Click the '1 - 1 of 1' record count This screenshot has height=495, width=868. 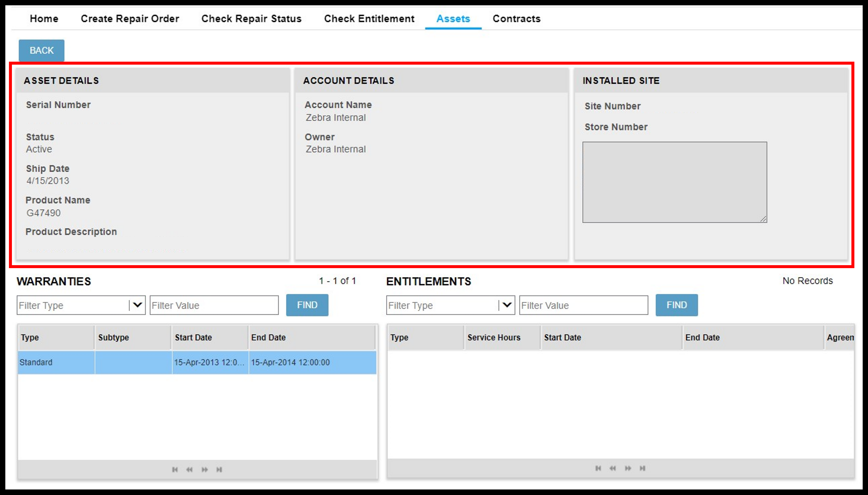[337, 281]
